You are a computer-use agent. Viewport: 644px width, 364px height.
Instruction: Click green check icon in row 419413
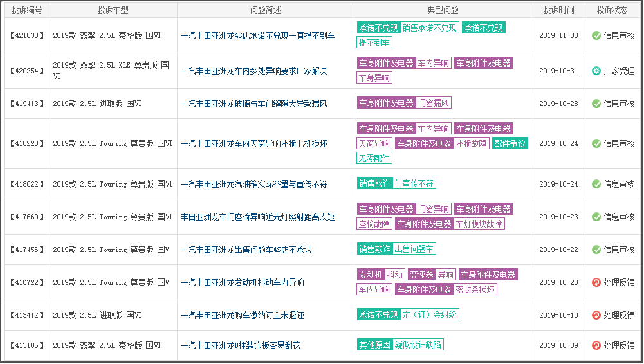[x=596, y=104]
